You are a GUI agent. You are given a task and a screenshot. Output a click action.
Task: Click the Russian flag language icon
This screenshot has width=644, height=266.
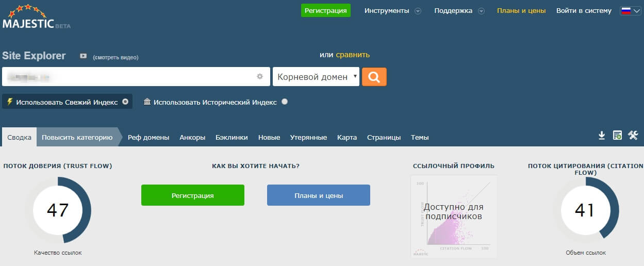click(626, 11)
